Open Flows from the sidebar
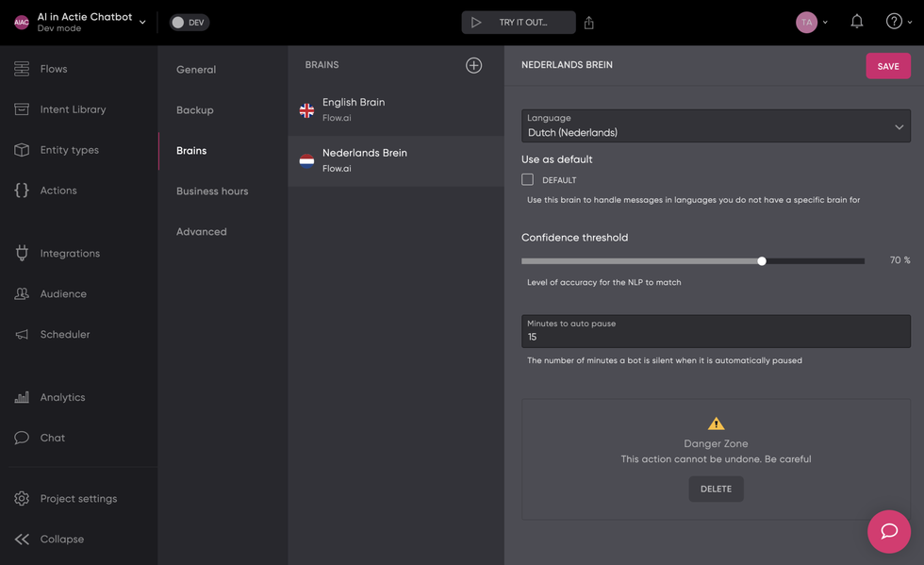The width and height of the screenshot is (924, 565). click(x=53, y=69)
